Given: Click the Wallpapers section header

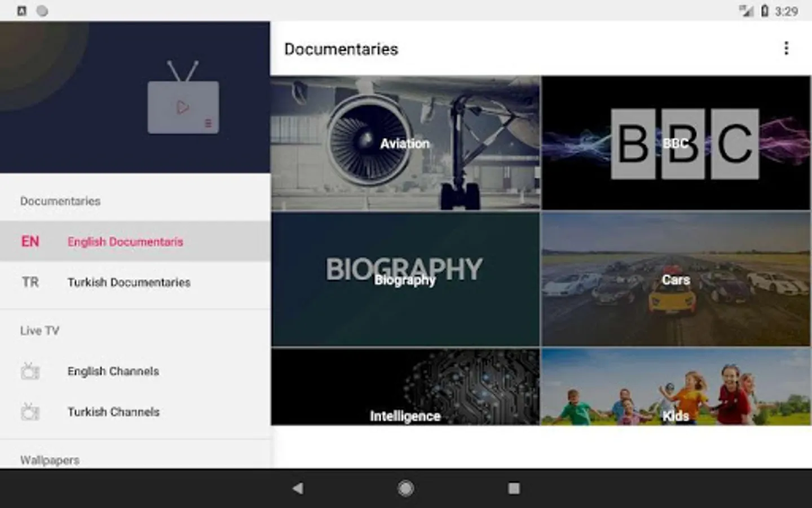Looking at the screenshot, I should [x=50, y=460].
